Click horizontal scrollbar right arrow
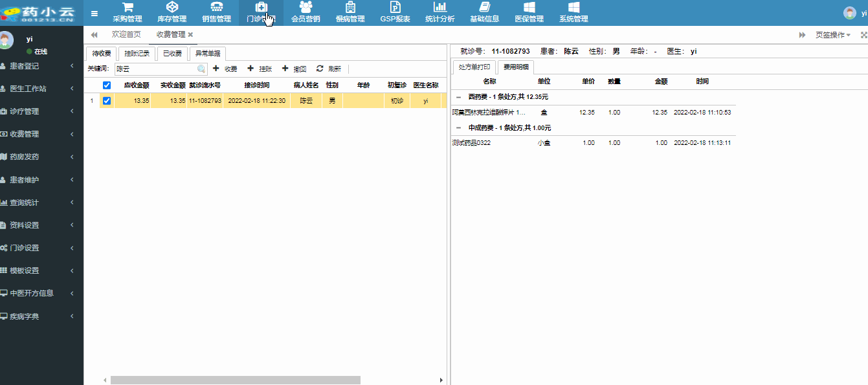This screenshot has height=385, width=868. (x=441, y=380)
